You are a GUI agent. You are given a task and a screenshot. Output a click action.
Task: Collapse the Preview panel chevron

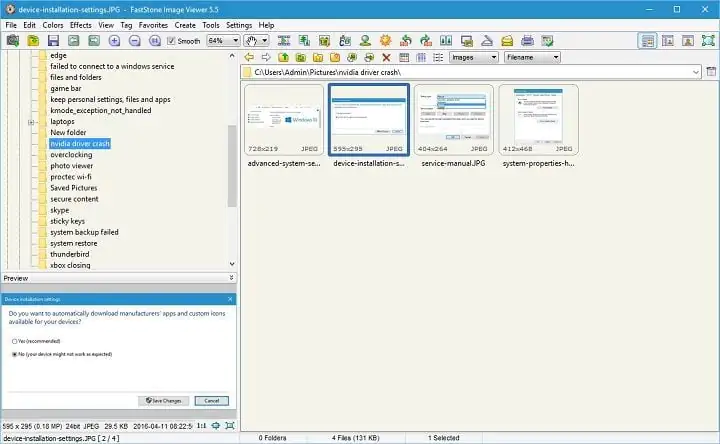[231, 278]
